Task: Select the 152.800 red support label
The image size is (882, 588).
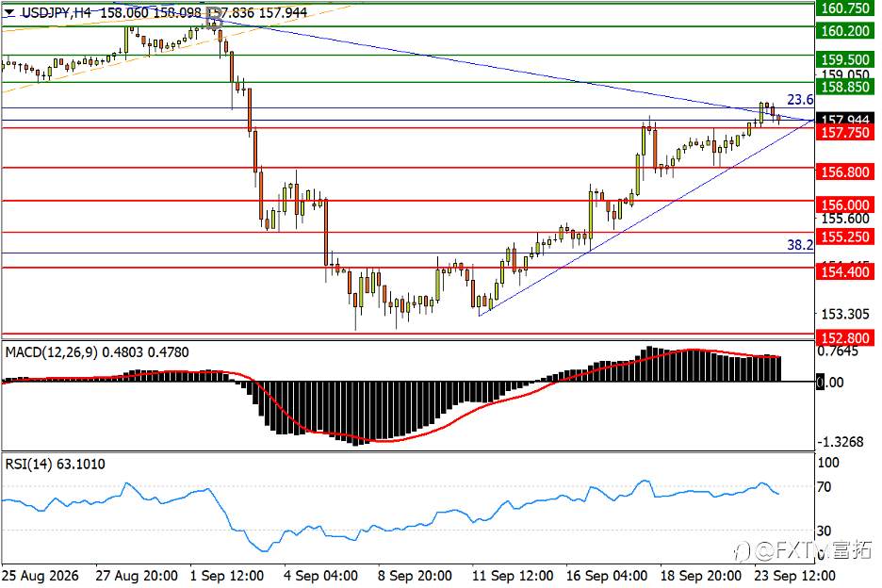Action: tap(845, 338)
